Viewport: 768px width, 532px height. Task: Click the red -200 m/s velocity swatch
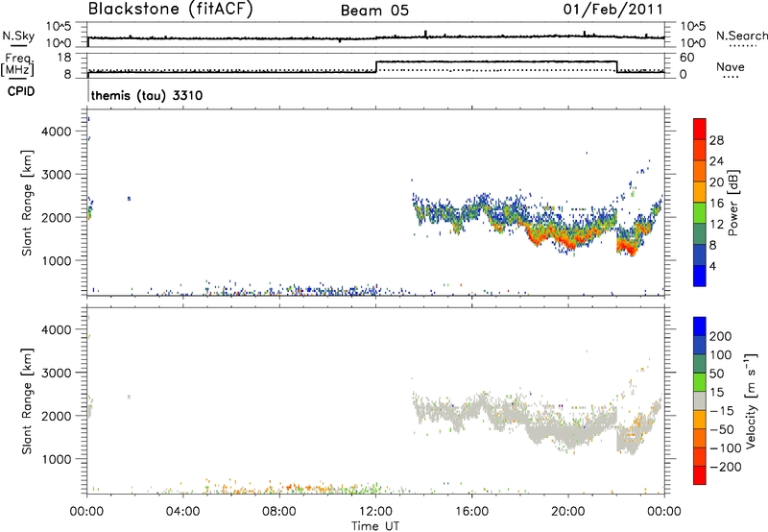(700, 475)
